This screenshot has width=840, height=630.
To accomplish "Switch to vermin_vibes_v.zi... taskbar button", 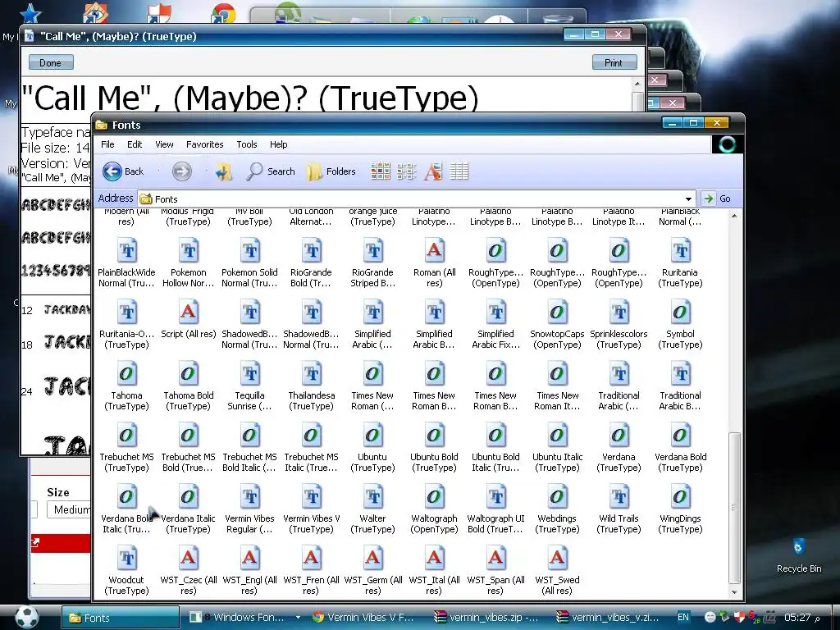I will pyautogui.click(x=608, y=617).
